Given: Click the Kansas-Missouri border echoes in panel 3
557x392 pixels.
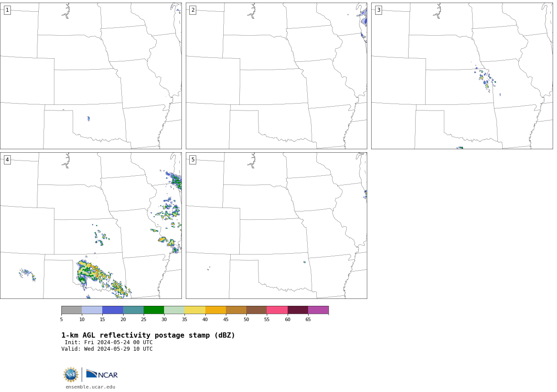Looking at the screenshot, I should point(485,80).
